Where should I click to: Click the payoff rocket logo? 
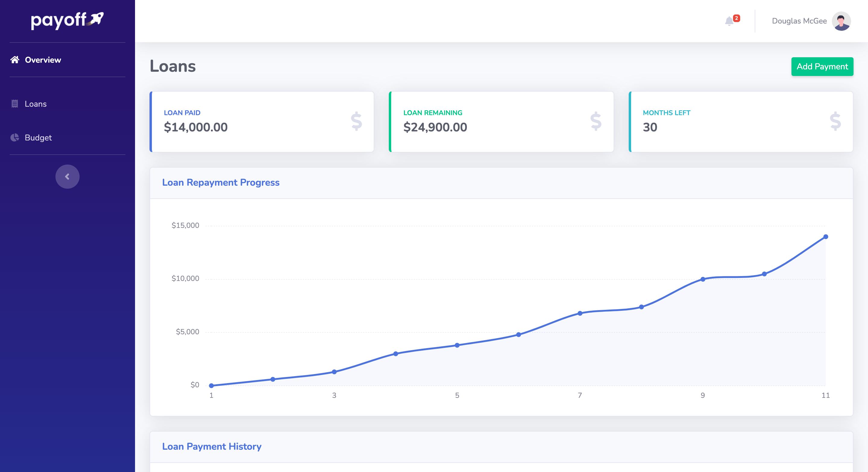pyautogui.click(x=68, y=20)
